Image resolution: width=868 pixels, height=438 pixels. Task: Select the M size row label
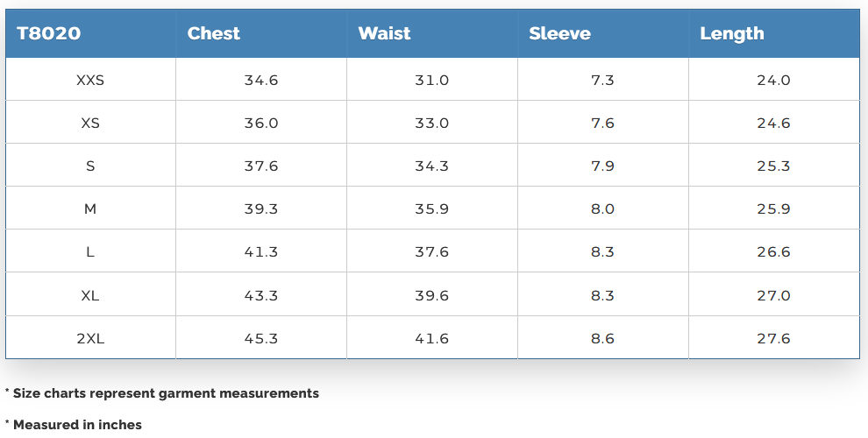(x=90, y=209)
